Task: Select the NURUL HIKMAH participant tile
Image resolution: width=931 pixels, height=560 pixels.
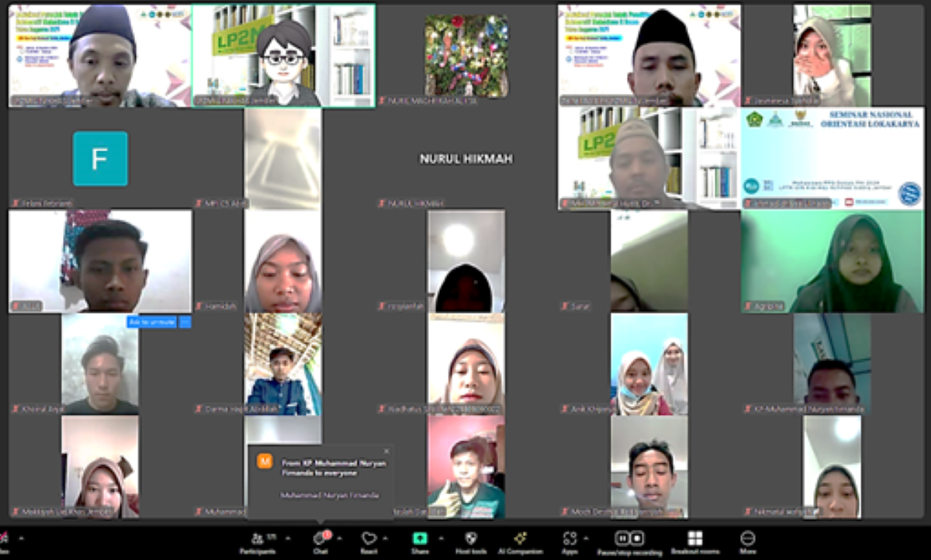Action: coord(466,158)
